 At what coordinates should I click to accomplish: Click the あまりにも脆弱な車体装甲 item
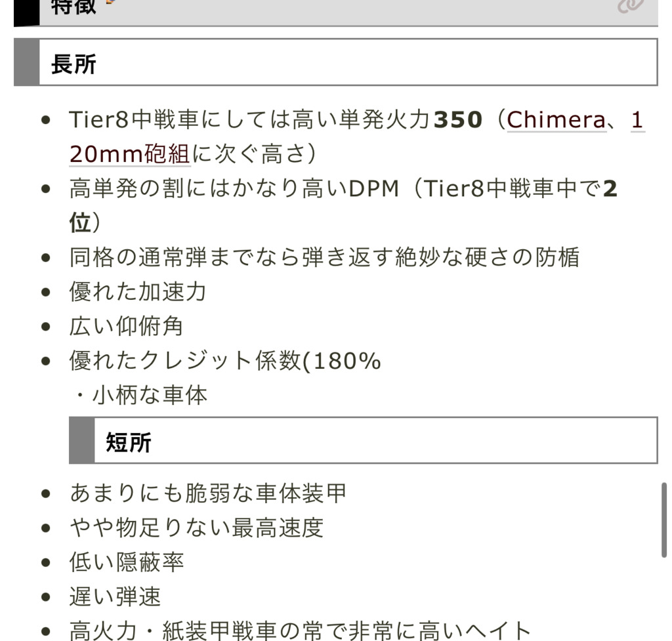click(208, 493)
